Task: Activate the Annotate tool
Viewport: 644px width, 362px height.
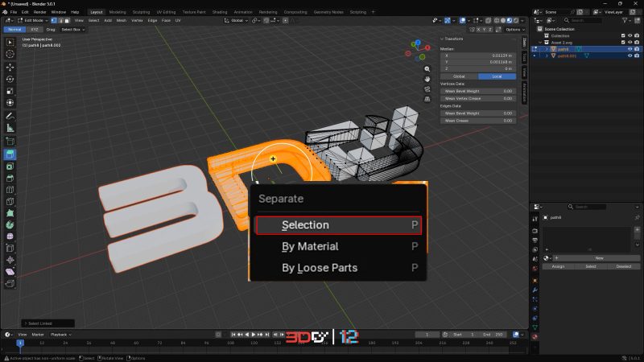Action: click(x=10, y=116)
